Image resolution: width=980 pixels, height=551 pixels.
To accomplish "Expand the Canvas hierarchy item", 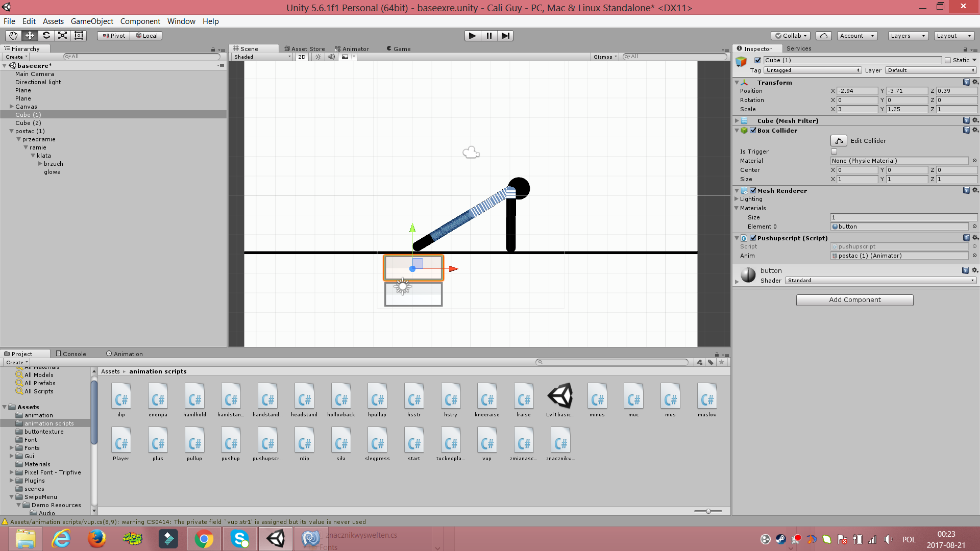I will tap(11, 107).
